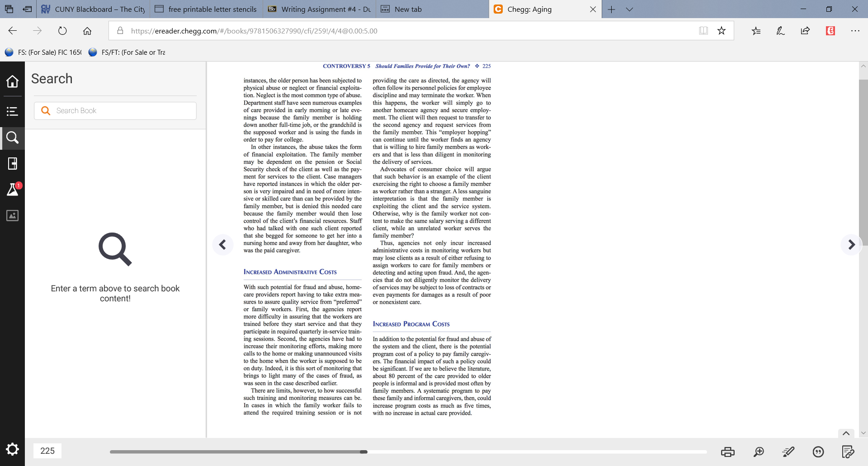Click the lock icon in the address bar

click(x=120, y=31)
